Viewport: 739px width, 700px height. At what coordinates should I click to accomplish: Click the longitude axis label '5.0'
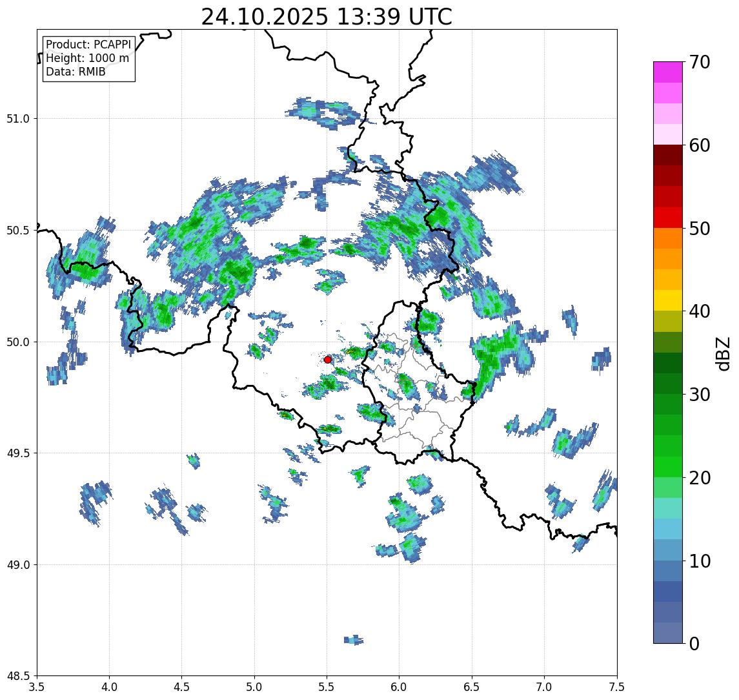pyautogui.click(x=254, y=687)
